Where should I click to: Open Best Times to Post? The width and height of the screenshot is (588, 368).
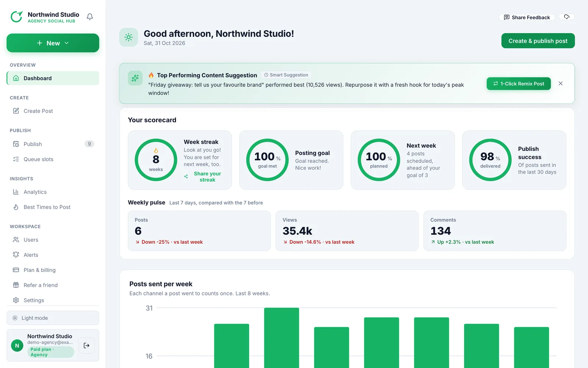pos(53,207)
